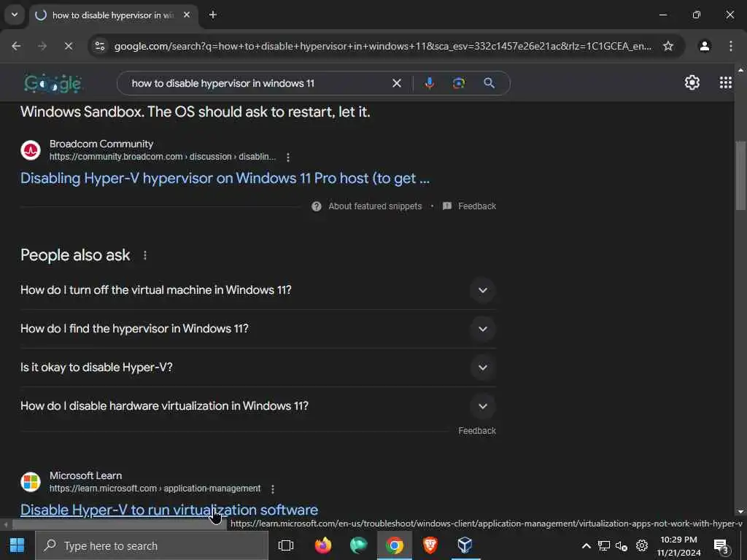Open the tab search dropdown arrow
747x560 pixels.
click(15, 15)
